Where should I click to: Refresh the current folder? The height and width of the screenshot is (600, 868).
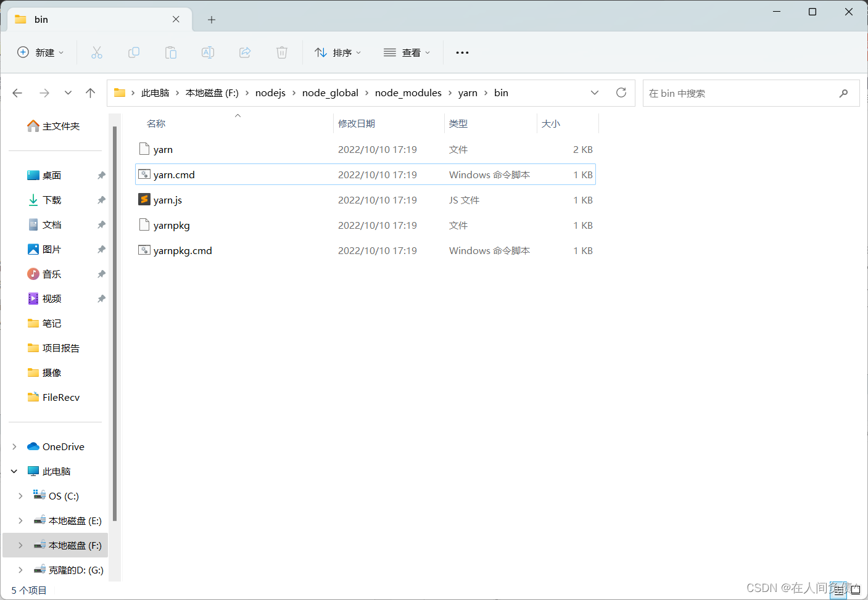click(x=621, y=92)
